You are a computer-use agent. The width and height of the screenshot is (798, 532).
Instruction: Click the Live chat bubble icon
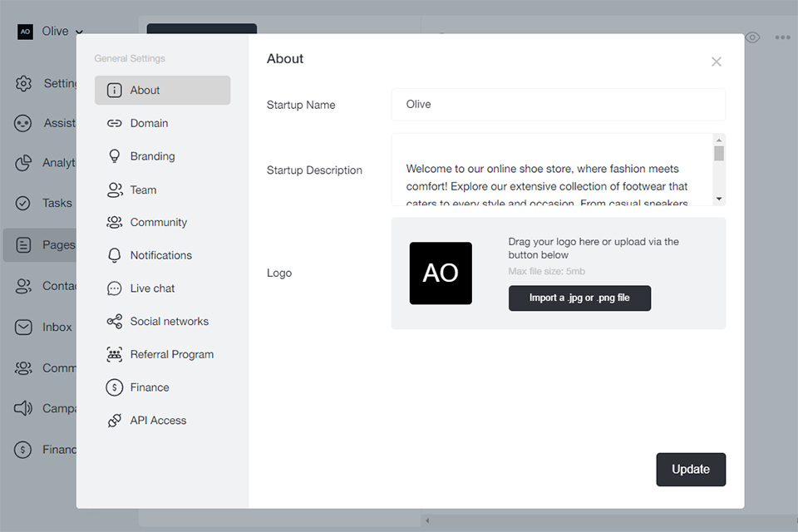115,288
